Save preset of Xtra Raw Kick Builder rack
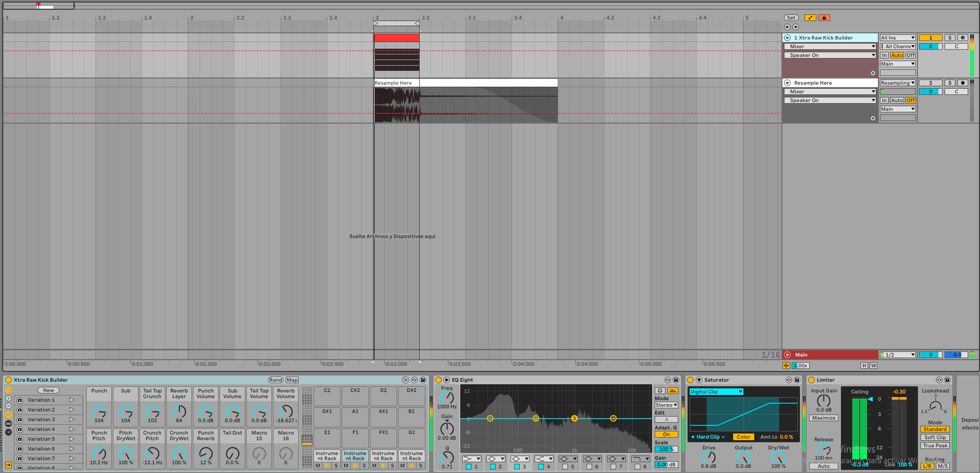Viewport: 980px width, 473px height. coord(423,380)
